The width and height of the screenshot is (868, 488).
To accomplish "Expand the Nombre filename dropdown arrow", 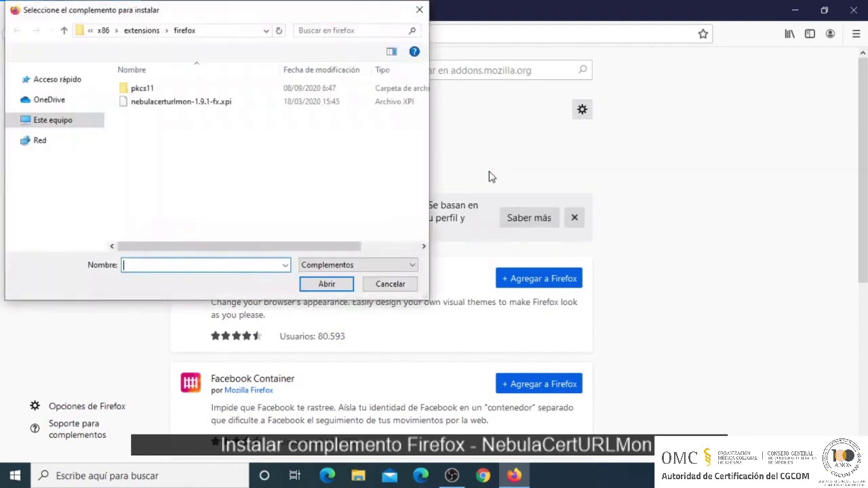I will pos(285,265).
